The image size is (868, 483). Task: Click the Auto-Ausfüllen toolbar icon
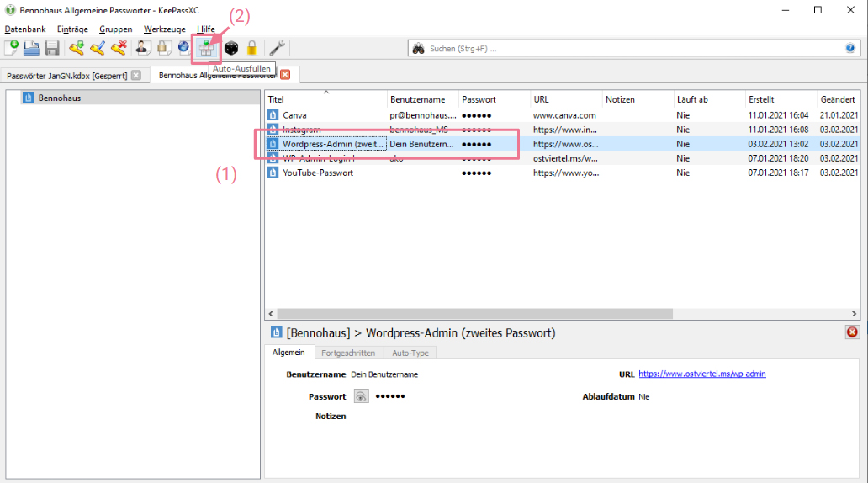[206, 49]
